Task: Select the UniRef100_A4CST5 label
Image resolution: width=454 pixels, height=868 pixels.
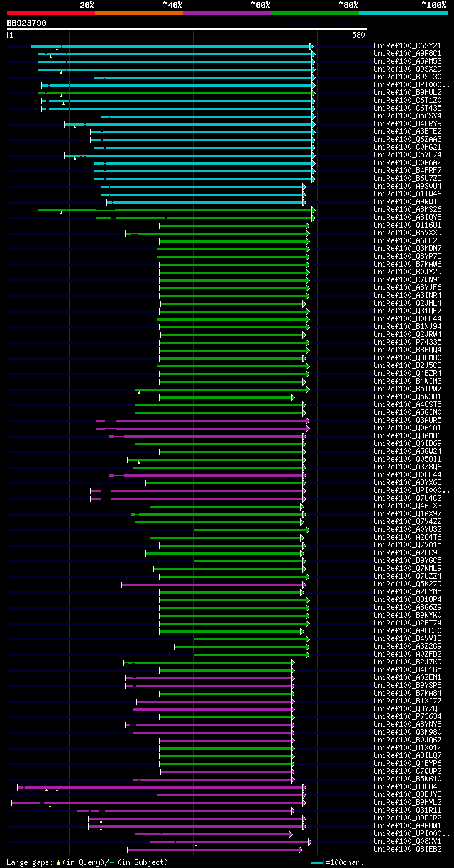Action: click(407, 404)
